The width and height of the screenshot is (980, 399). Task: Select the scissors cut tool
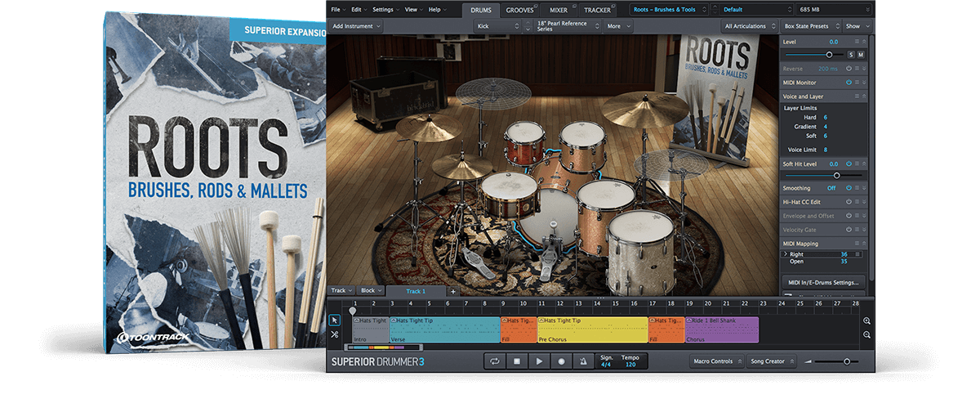pos(335,334)
